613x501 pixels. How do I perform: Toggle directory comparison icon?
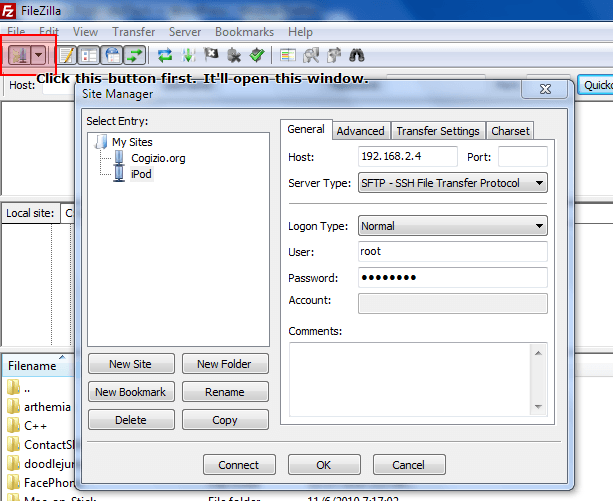tap(311, 55)
